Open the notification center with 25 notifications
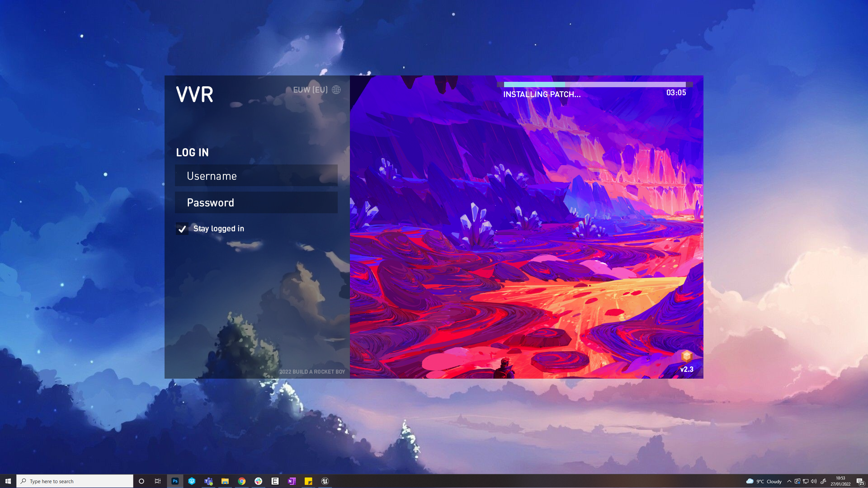This screenshot has width=868, height=488. tap(860, 482)
